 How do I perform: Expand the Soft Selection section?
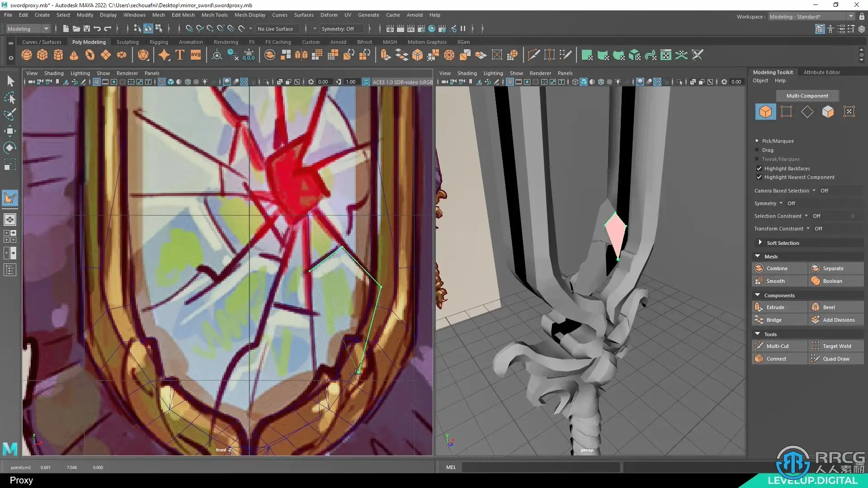760,243
